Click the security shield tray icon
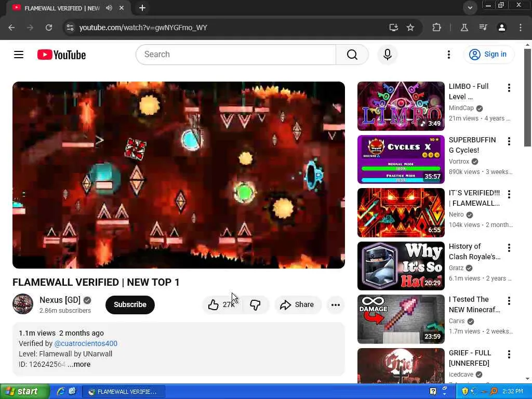The height and width of the screenshot is (399, 532). [x=465, y=392]
